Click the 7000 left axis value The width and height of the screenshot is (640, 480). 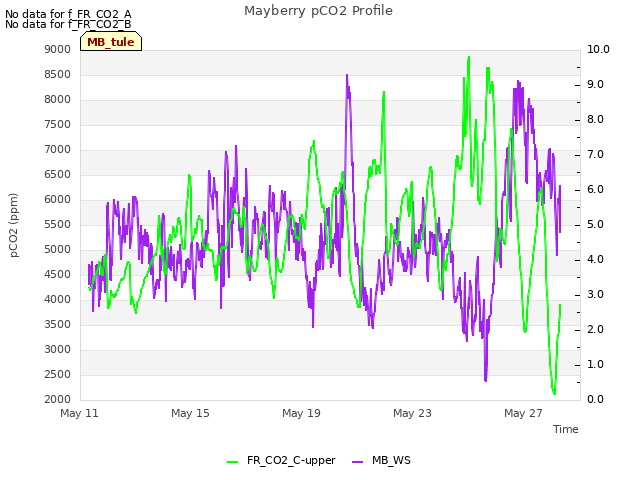point(58,149)
